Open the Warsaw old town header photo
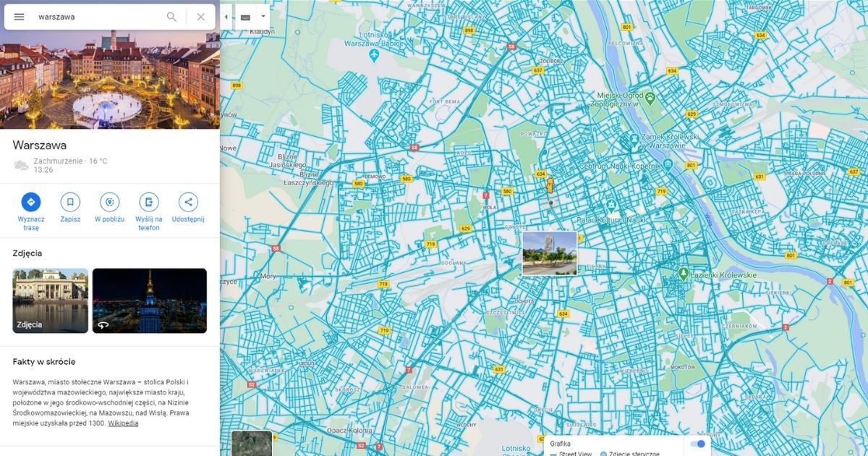Screen dimensions: 868x456 click(110, 80)
